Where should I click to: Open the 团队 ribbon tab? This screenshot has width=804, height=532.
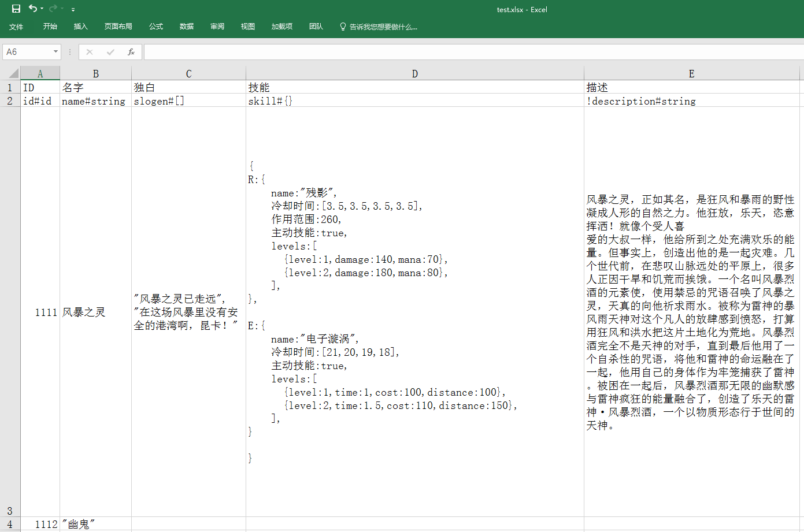pyautogui.click(x=316, y=27)
